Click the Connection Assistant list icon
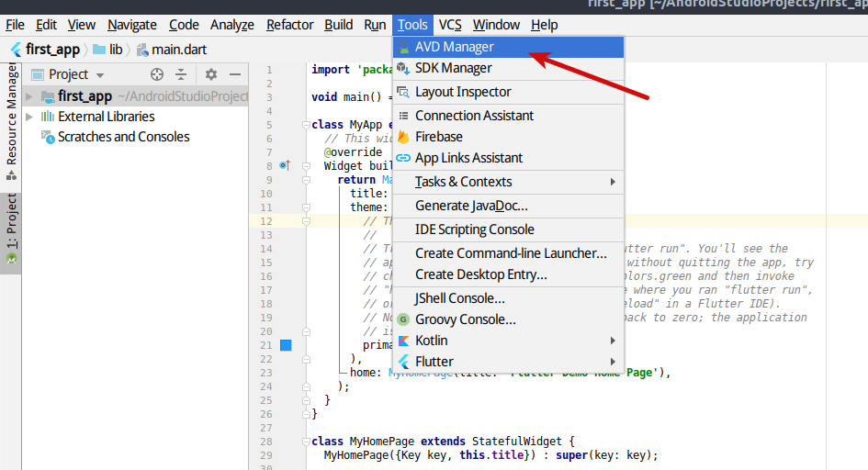Screen dimensions: 868x470 (x=403, y=116)
